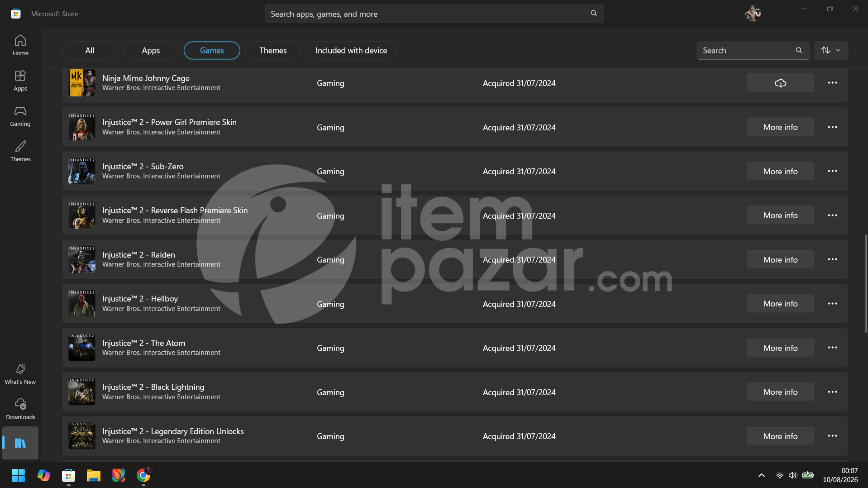Open the Injustice 2 Hellboy thumbnail
Viewport: 868px width, 488px height.
(82, 304)
